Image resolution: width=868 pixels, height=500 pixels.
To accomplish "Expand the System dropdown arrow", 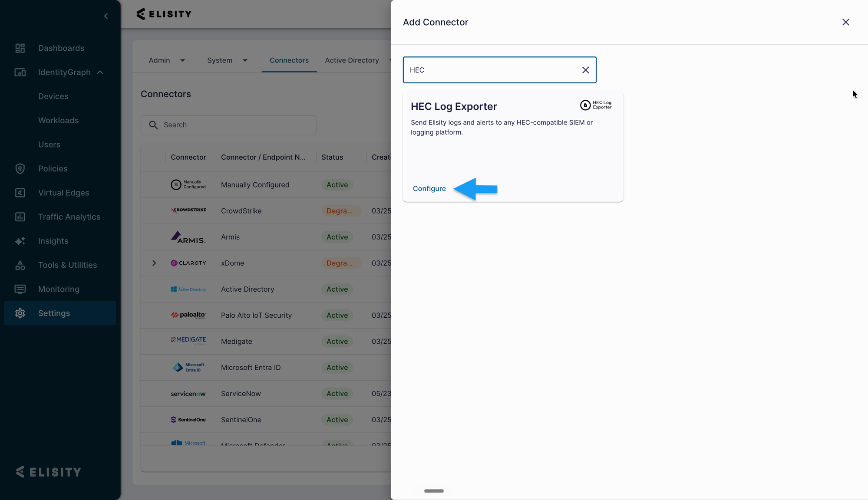I will 245,60.
